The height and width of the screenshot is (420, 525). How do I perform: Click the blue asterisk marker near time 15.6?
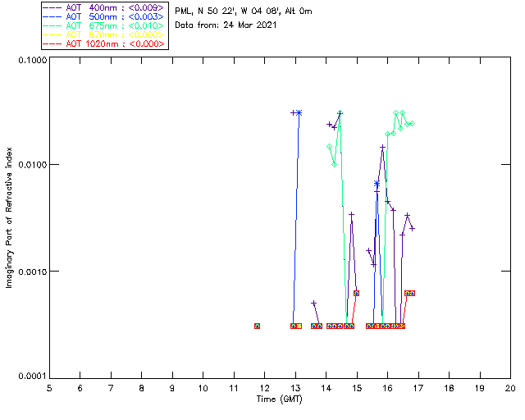[377, 184]
